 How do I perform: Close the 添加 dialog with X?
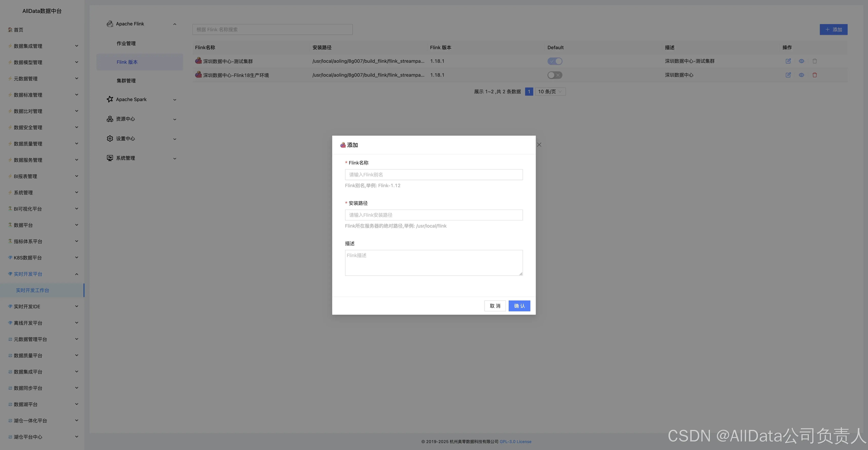click(x=539, y=144)
